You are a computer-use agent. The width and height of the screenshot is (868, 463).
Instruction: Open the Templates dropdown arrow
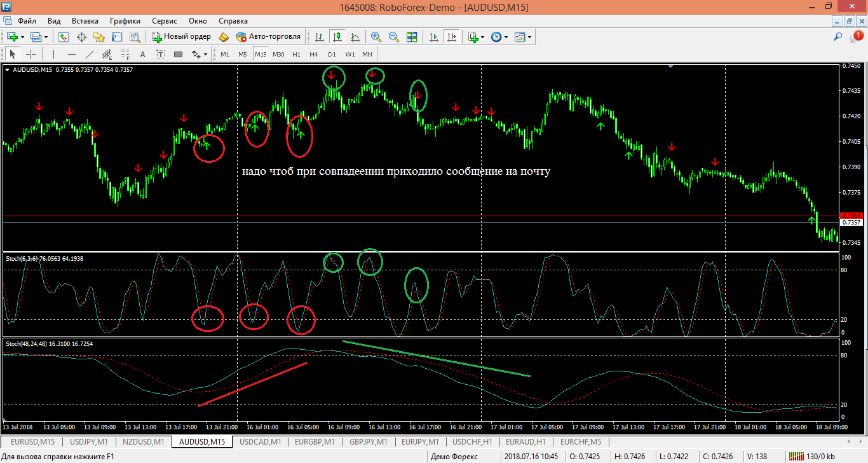(530, 37)
